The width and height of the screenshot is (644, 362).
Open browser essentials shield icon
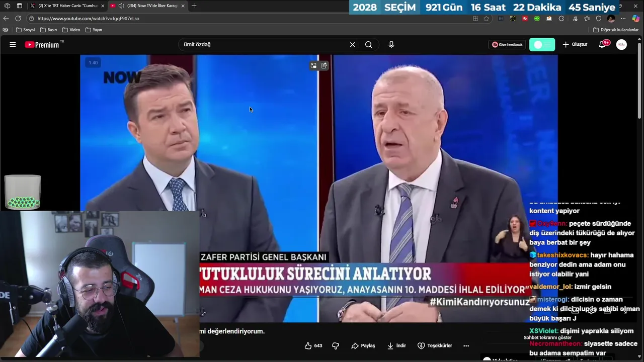coord(599,19)
